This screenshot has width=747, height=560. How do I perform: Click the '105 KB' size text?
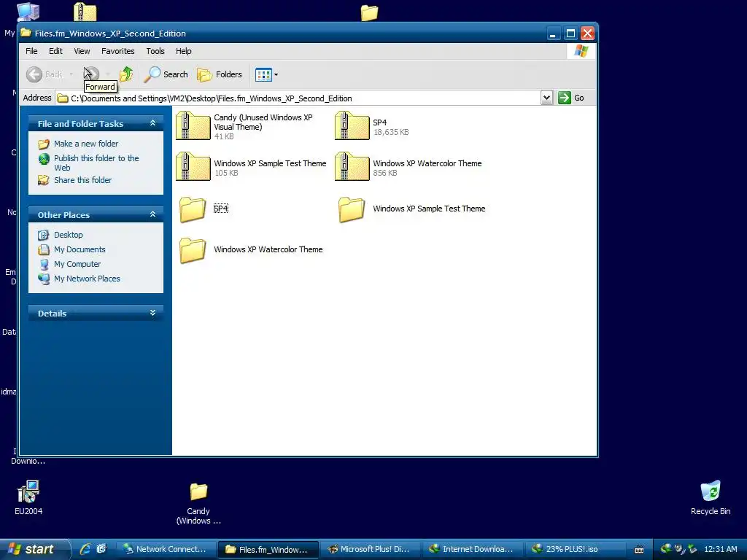[226, 173]
